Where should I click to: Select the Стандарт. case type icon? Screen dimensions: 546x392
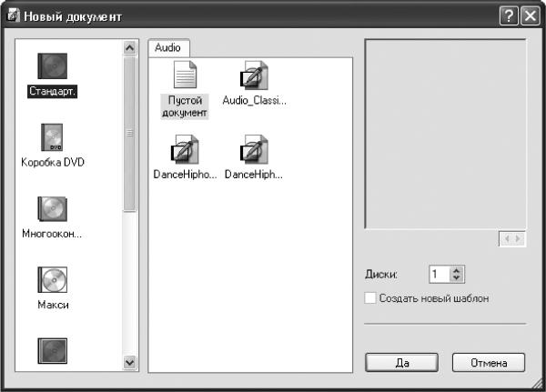coord(52,66)
